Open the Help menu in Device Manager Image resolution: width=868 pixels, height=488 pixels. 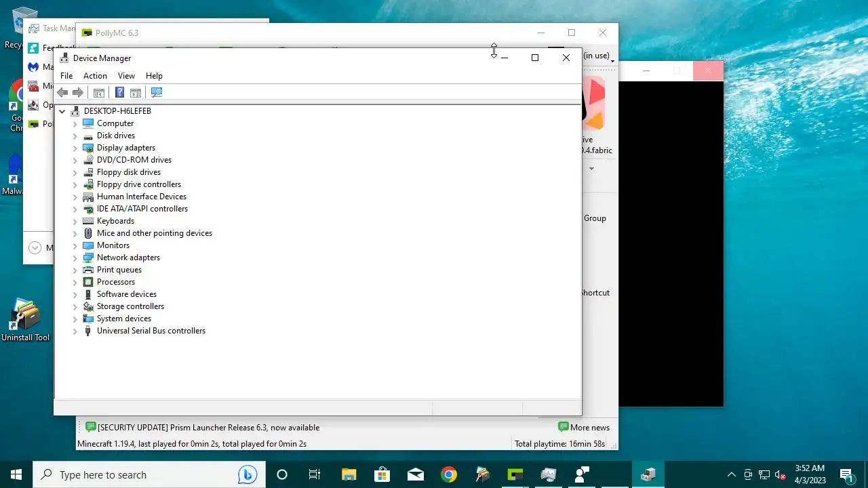coord(154,76)
